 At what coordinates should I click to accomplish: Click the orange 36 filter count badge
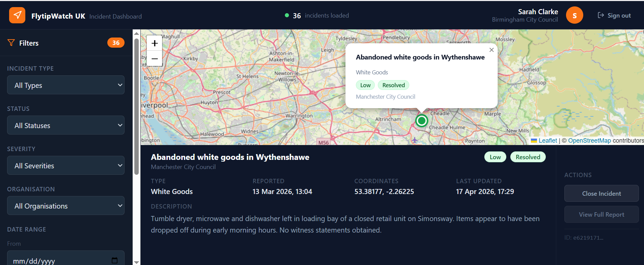point(116,43)
